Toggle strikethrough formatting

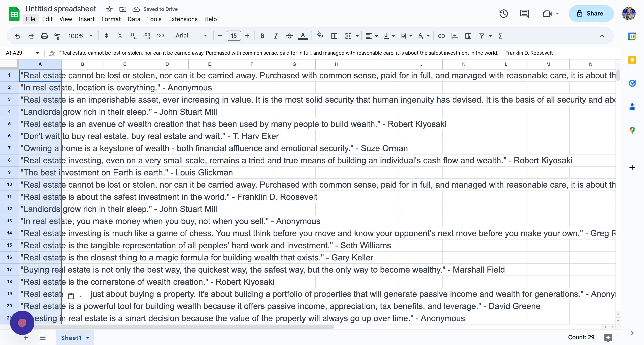pyautogui.click(x=289, y=36)
